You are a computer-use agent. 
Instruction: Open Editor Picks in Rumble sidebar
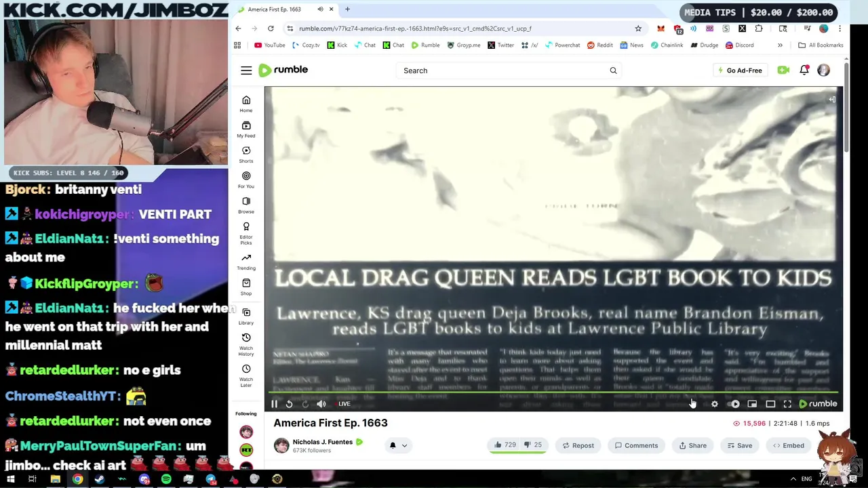coord(246,233)
